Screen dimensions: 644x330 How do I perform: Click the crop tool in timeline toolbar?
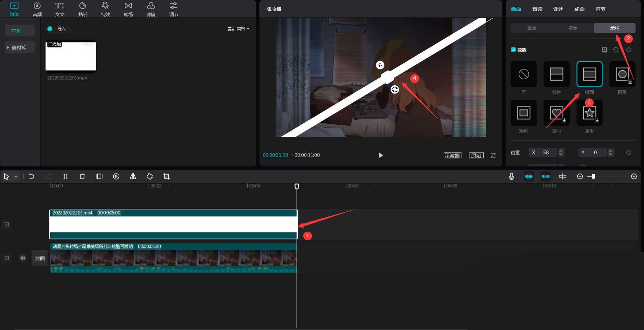coord(167,176)
